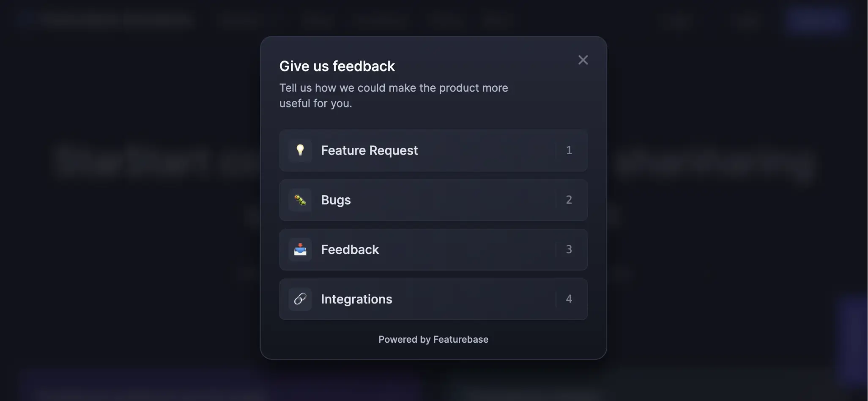Viewport: 868px width, 401px height.
Task: Click the inbox tray icon beside Feedback
Action: coord(300,249)
